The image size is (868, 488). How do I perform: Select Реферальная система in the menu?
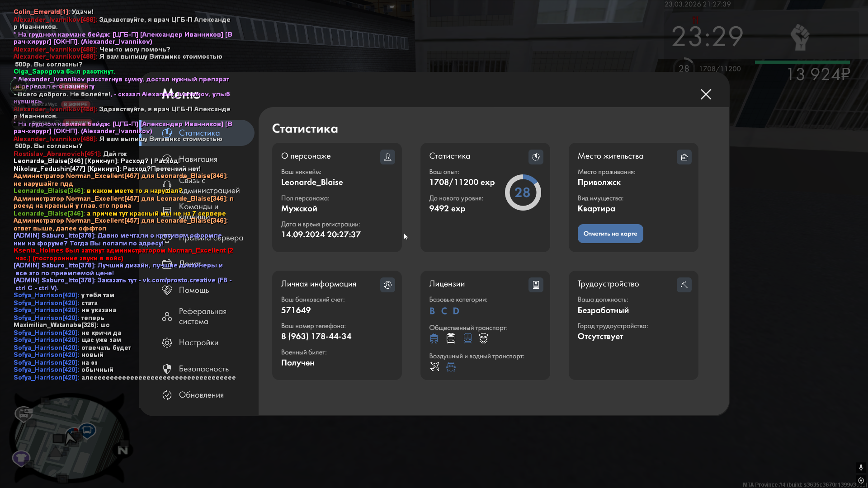click(202, 316)
